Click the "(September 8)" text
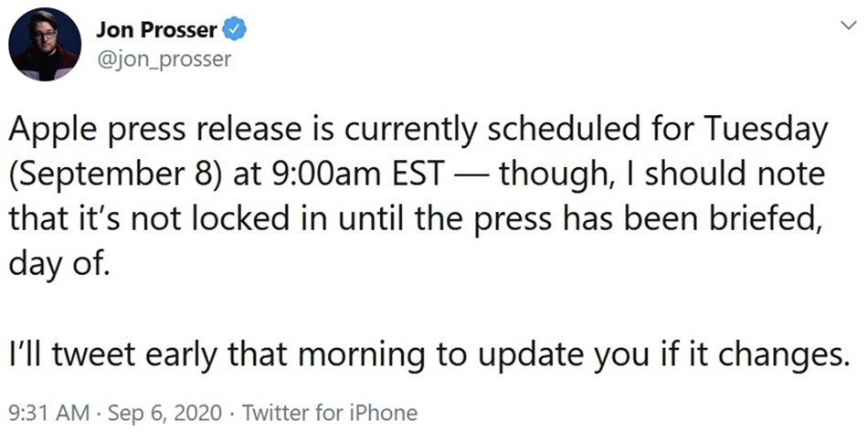 click(111, 176)
